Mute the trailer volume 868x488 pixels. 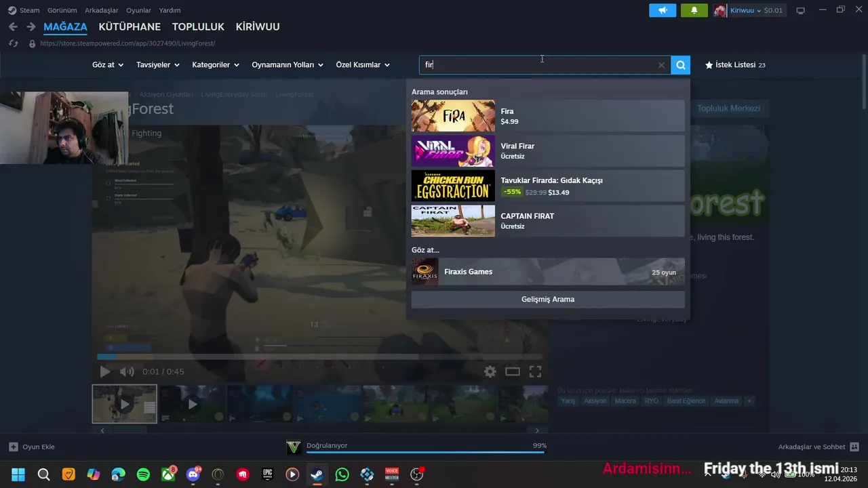(127, 371)
